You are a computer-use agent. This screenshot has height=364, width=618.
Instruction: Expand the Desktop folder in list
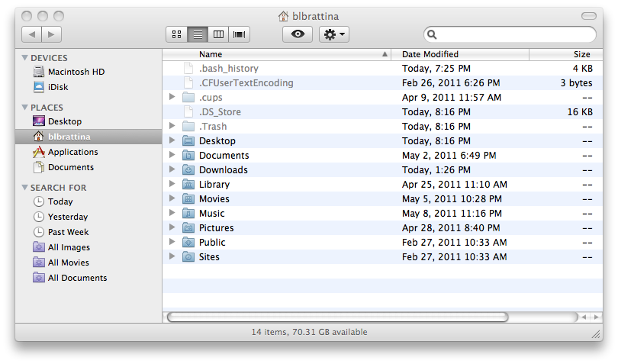coord(172,140)
